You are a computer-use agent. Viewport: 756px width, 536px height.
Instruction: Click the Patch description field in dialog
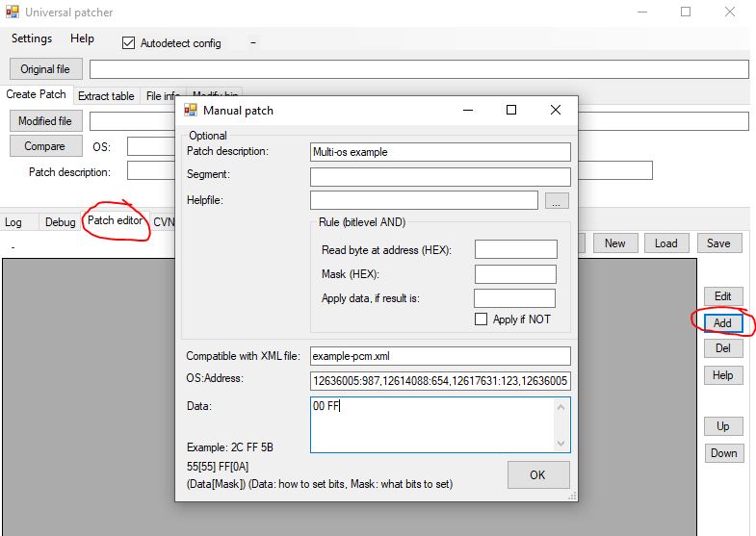coord(440,152)
